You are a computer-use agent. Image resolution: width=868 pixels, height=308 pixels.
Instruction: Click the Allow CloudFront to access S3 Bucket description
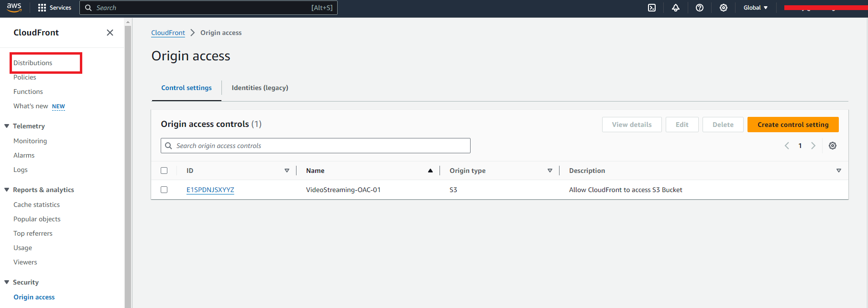626,190
